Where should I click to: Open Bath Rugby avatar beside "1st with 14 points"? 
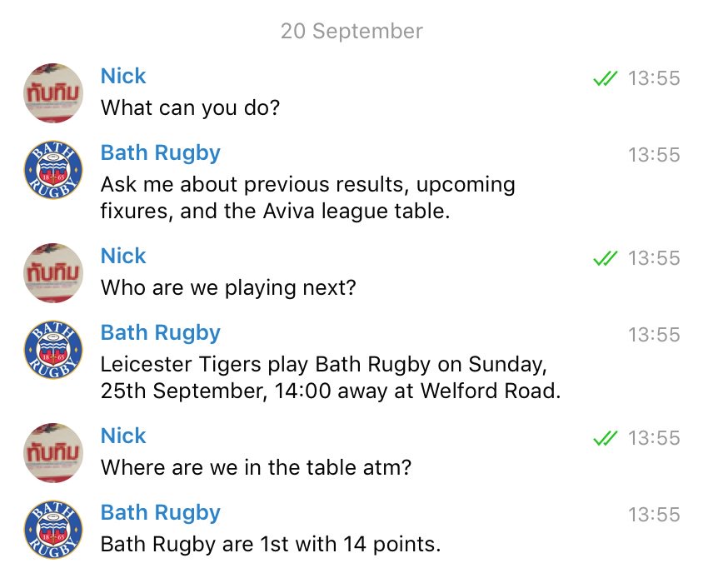point(54,530)
